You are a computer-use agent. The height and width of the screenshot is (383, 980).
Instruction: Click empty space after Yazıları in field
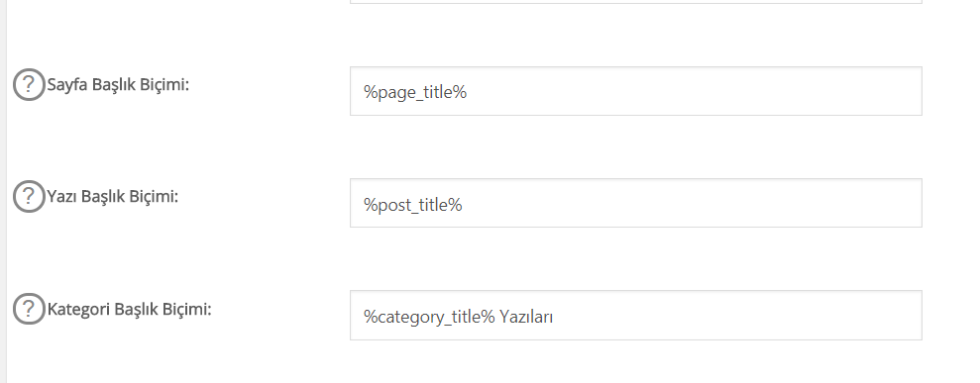pos(737,315)
